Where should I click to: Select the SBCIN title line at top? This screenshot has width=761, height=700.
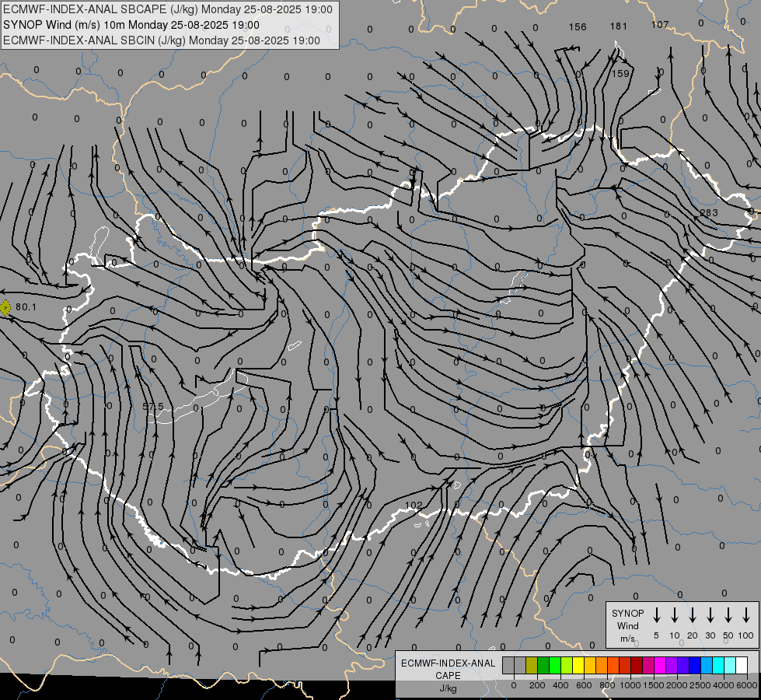[x=162, y=40]
